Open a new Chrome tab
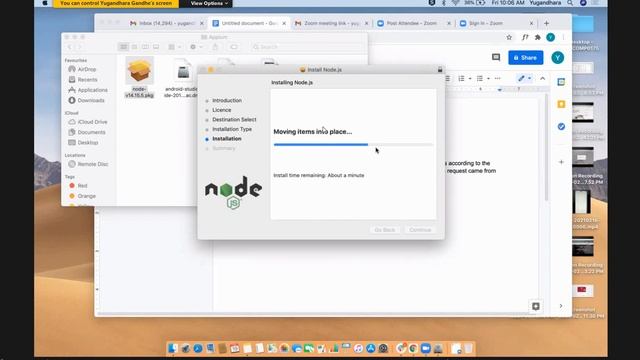 (546, 24)
